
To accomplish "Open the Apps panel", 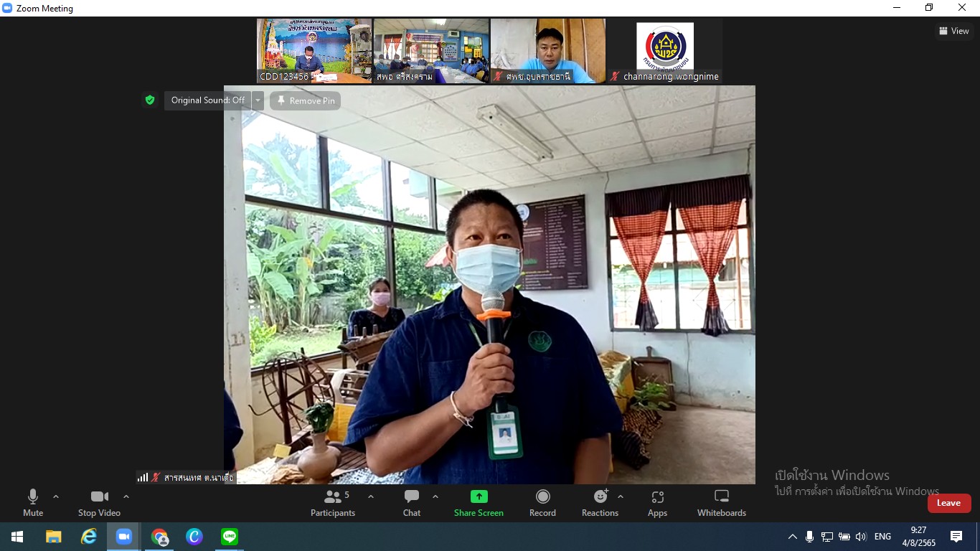I will pos(657,502).
